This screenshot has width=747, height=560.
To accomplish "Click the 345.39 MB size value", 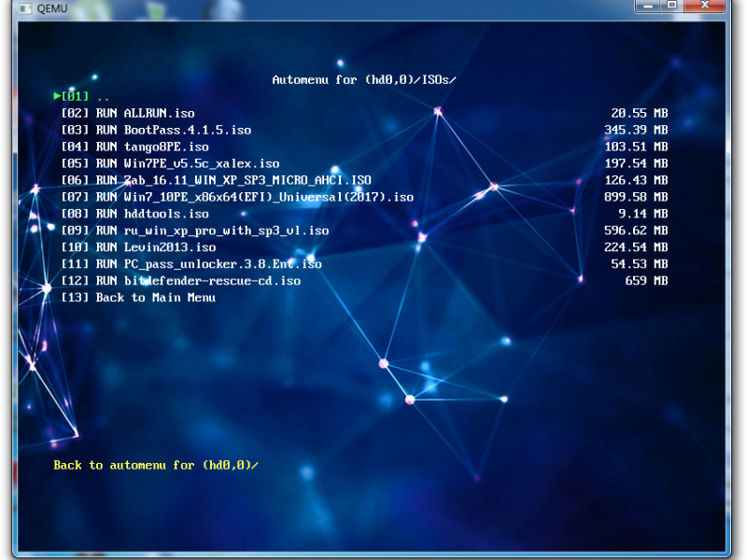I will [636, 130].
